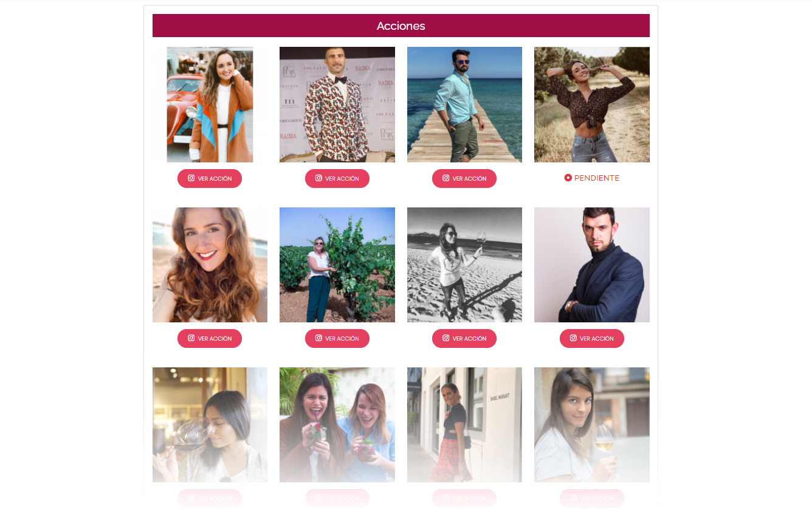The width and height of the screenshot is (812, 517).
Task: Click the Instagram icon under the navy-blazer man photo
Action: (x=573, y=338)
